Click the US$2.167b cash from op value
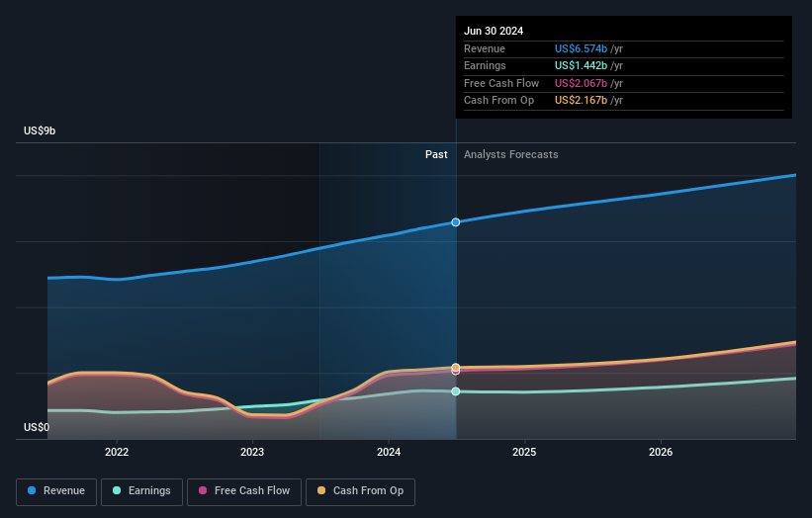This screenshot has height=518, width=812. pyautogui.click(x=581, y=101)
